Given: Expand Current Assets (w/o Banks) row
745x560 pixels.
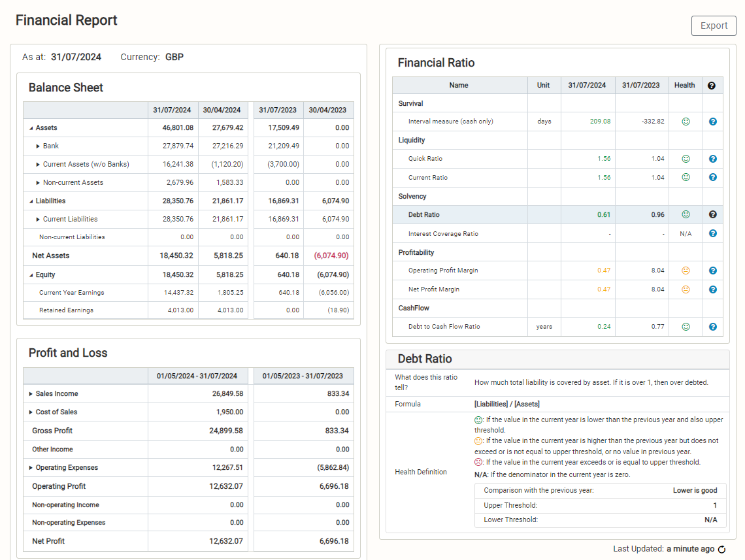Looking at the screenshot, I should [x=38, y=165].
